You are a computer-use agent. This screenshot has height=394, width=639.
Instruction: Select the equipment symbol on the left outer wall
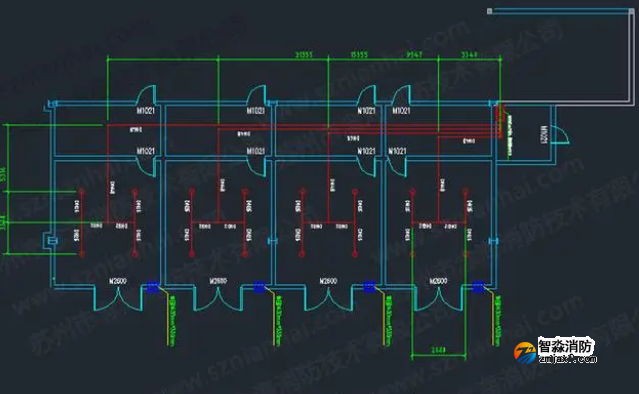pos(51,241)
